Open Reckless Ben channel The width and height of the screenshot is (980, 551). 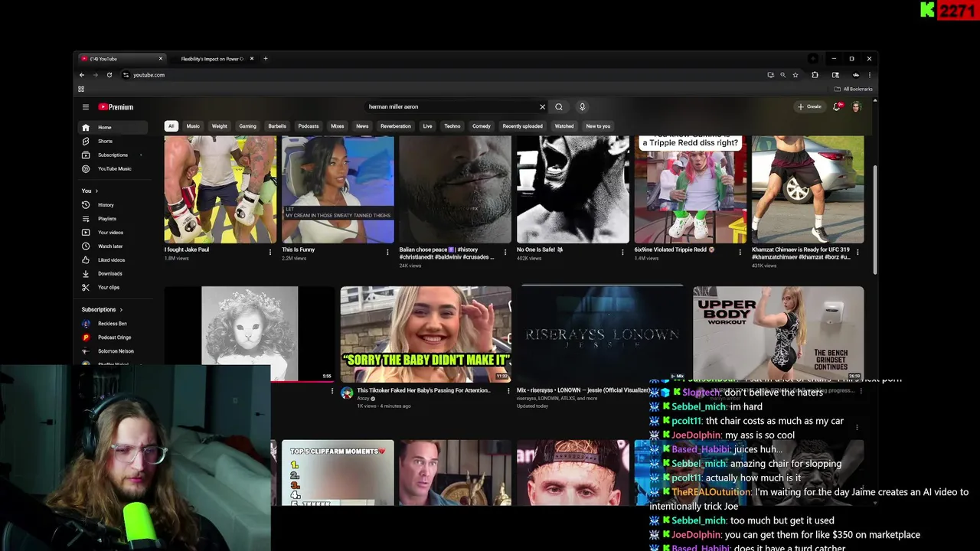(x=112, y=324)
